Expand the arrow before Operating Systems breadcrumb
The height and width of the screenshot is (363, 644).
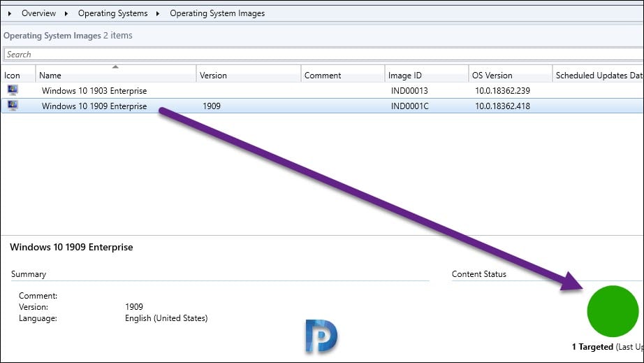[66, 13]
